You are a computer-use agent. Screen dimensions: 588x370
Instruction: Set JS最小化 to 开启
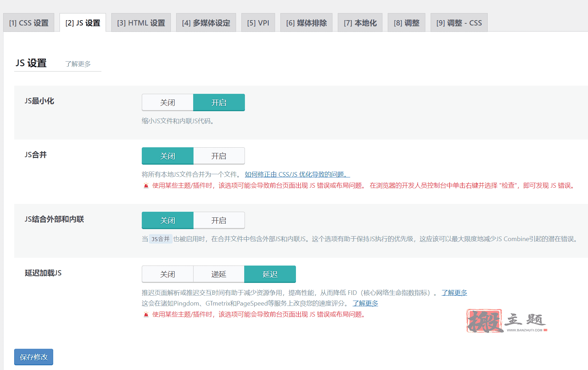click(x=219, y=102)
